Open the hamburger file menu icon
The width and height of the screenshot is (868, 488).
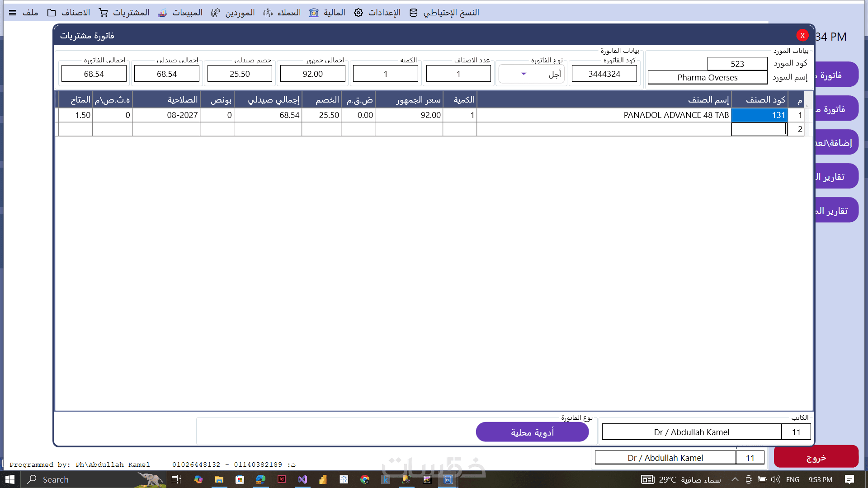pyautogui.click(x=13, y=13)
